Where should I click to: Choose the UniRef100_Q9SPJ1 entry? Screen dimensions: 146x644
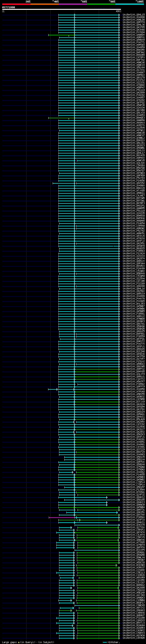(134, 347)
